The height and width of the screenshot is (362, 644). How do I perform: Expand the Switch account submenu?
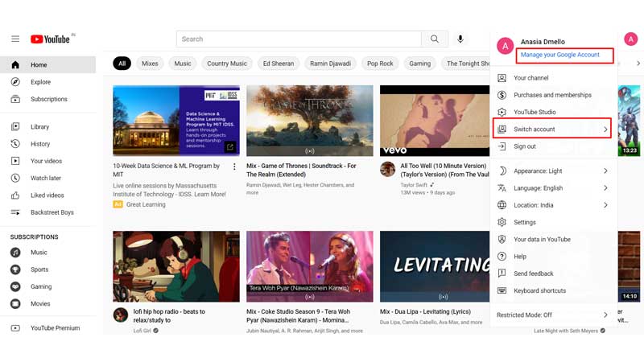click(552, 129)
